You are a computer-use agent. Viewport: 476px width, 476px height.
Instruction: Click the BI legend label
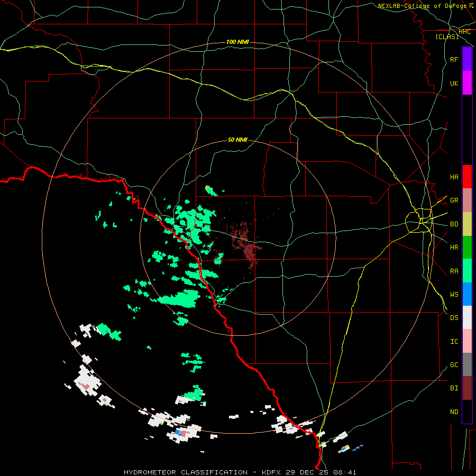click(x=454, y=388)
